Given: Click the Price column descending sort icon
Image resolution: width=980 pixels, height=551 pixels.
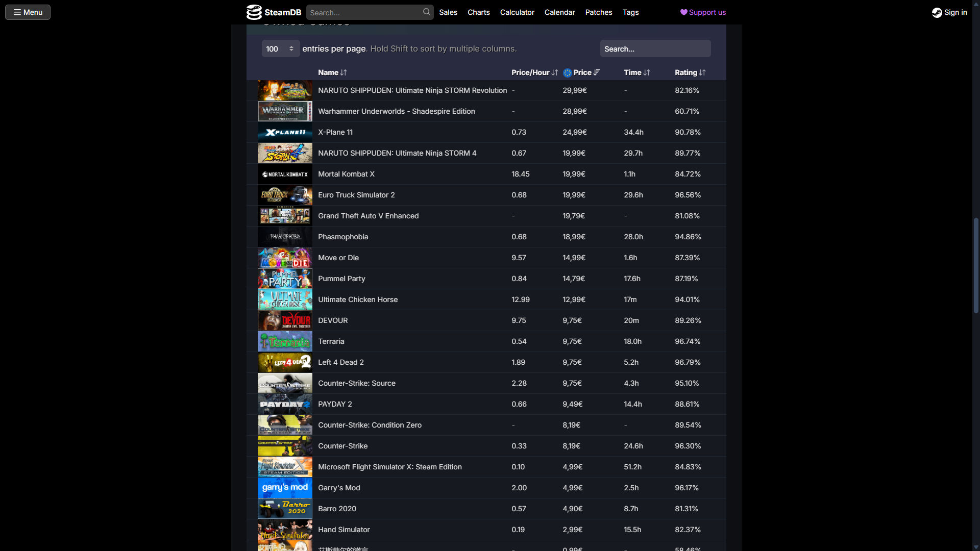Looking at the screenshot, I should click(x=597, y=72).
